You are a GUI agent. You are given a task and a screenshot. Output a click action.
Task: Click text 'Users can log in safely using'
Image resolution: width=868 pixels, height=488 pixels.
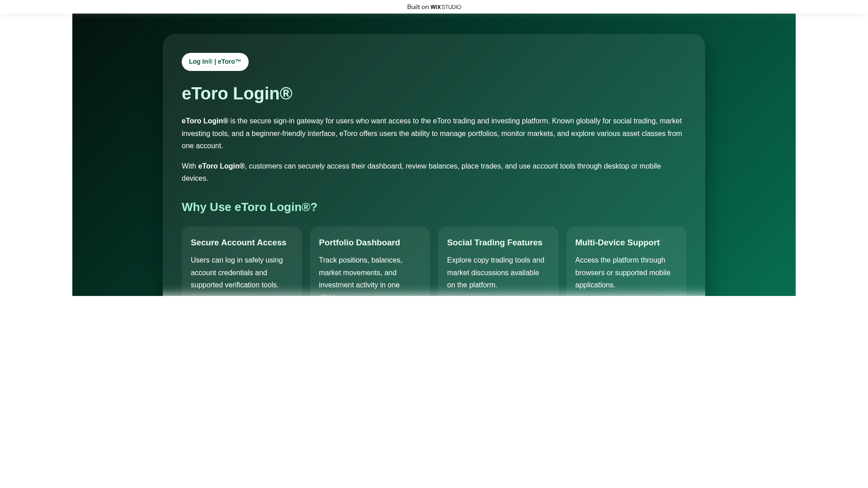click(237, 260)
